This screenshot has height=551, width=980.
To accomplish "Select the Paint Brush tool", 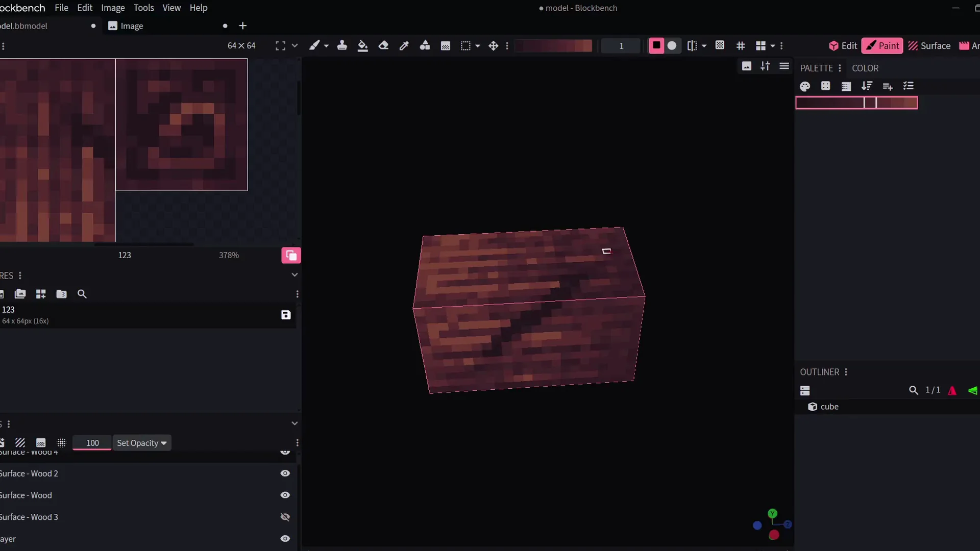I will tap(314, 45).
